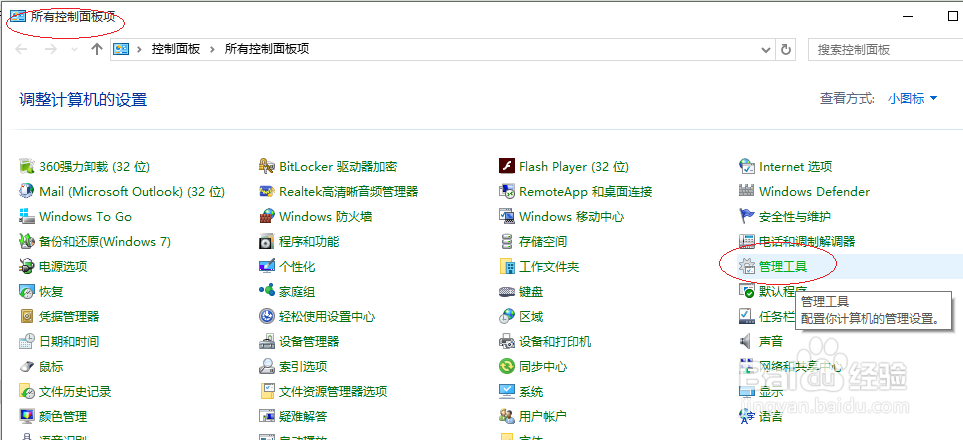Click the Flash Player (32 位) icon
Image resolution: width=963 pixels, height=440 pixels.
[x=506, y=167]
